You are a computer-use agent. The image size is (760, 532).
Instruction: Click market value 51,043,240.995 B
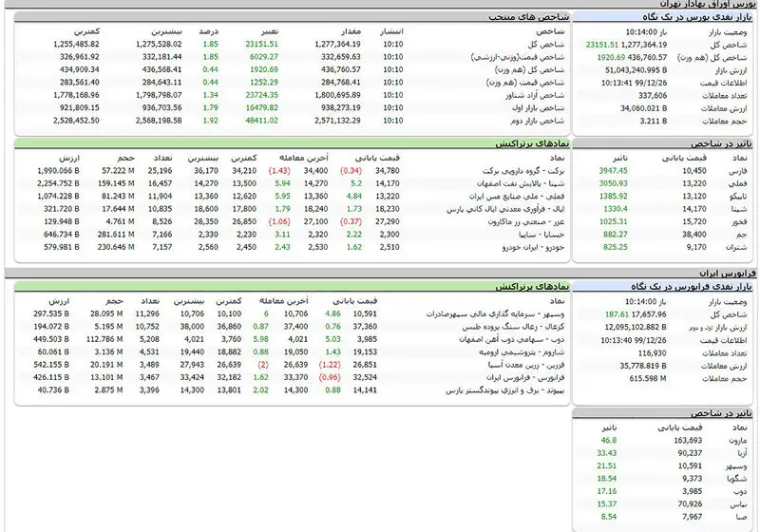tap(636, 70)
